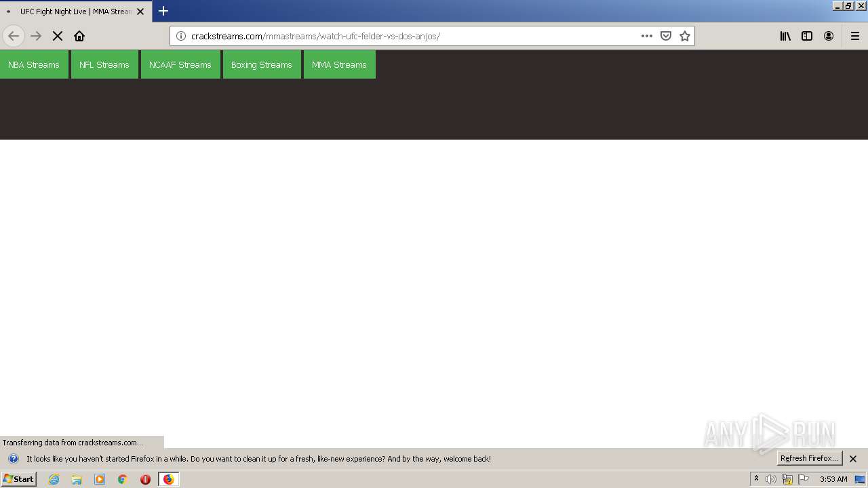Bookmark this page with the star
This screenshot has width=868, height=488.
tap(685, 36)
